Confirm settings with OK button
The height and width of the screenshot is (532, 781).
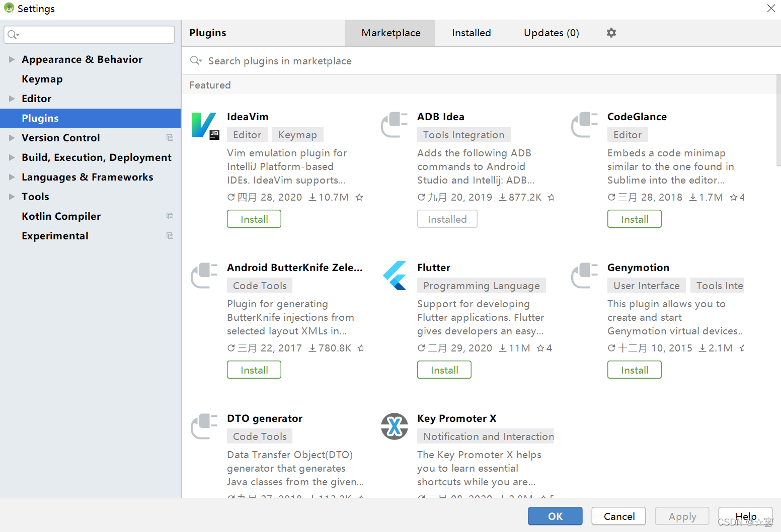click(555, 516)
